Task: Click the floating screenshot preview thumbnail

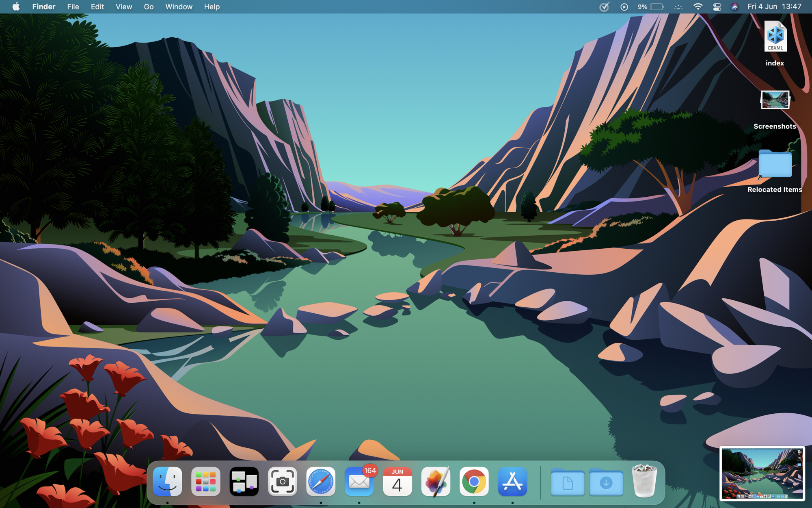Action: click(762, 473)
